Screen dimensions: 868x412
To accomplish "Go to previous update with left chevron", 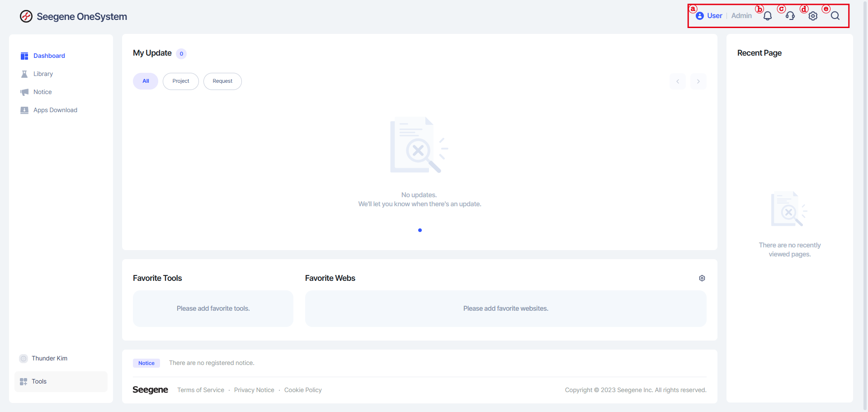I will click(677, 81).
